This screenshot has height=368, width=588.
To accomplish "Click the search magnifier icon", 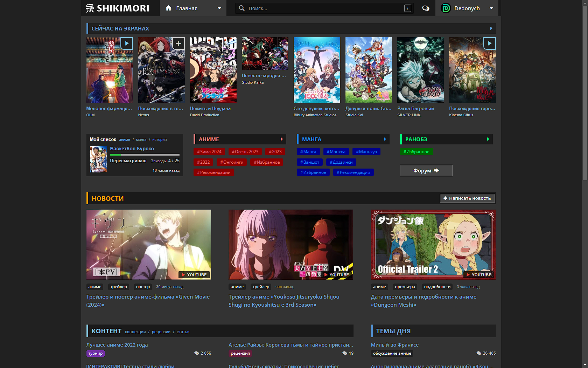I will pyautogui.click(x=241, y=8).
